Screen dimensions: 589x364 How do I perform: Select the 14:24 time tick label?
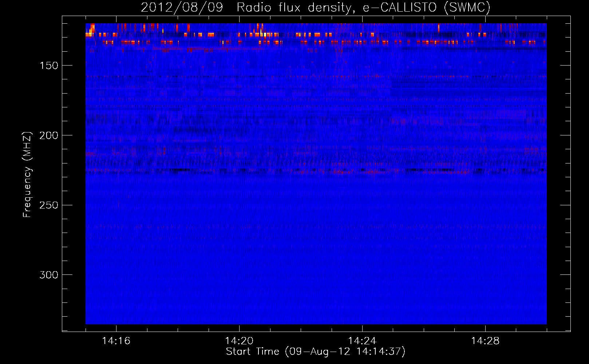click(x=362, y=341)
